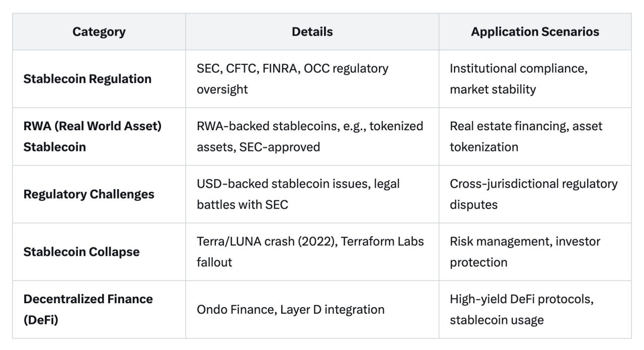
Task: Click the Details column header
Action: tap(312, 32)
